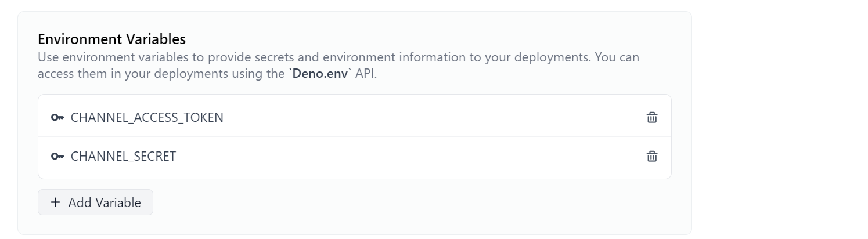Image resolution: width=868 pixels, height=239 pixels.
Task: Click empty space in CHANNEL_SECRET row
Action: (406, 156)
